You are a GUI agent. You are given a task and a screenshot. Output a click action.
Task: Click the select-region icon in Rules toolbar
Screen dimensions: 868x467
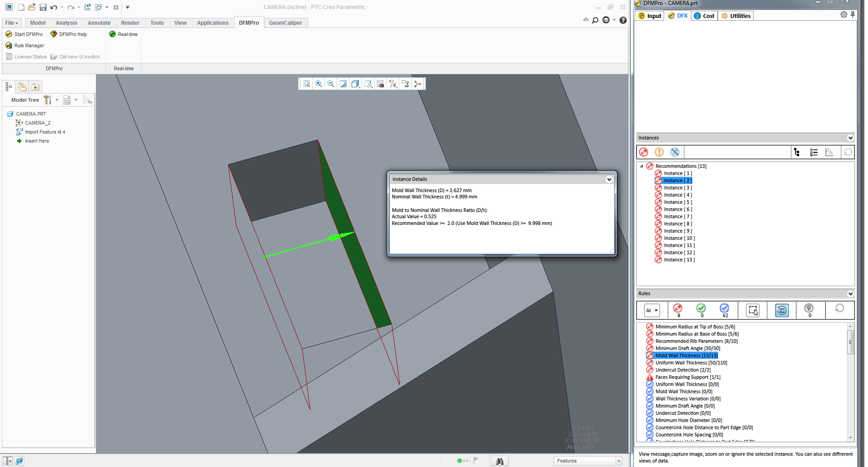(x=753, y=310)
